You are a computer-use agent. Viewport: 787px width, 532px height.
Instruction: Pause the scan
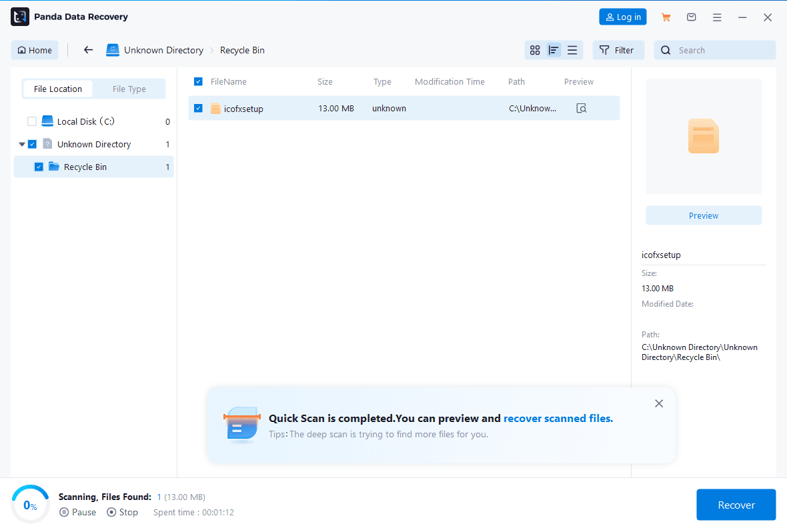[x=78, y=512]
